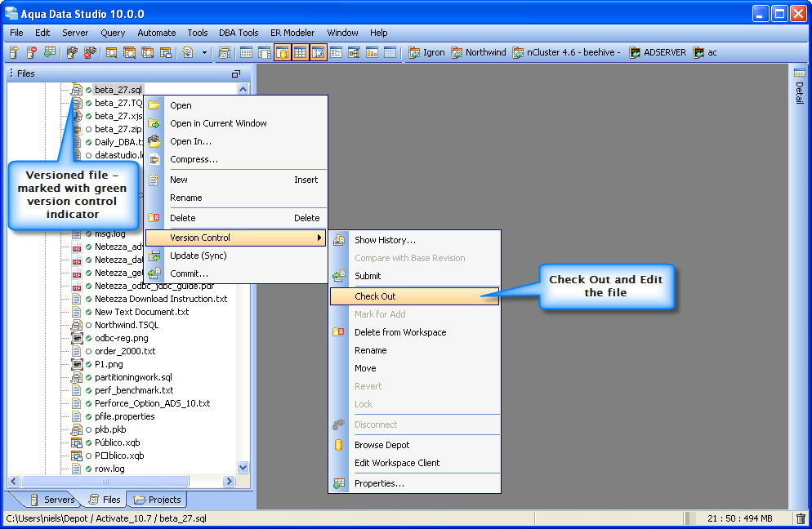Select Delete from Workspace
The width and height of the screenshot is (812, 529).
point(414,332)
